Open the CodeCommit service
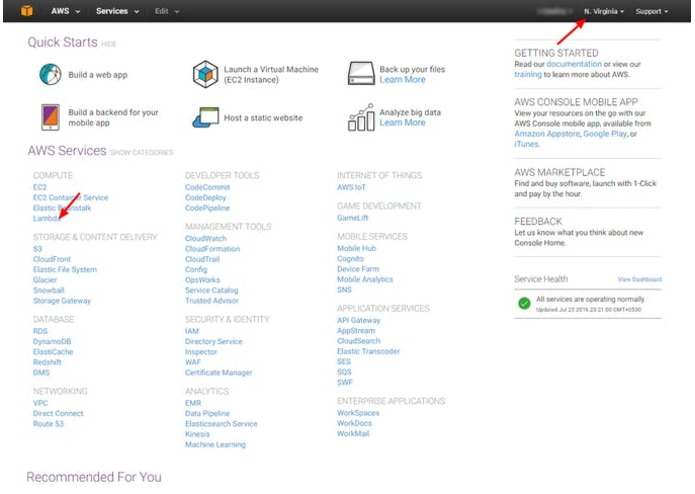The width and height of the screenshot is (695, 494). click(207, 187)
